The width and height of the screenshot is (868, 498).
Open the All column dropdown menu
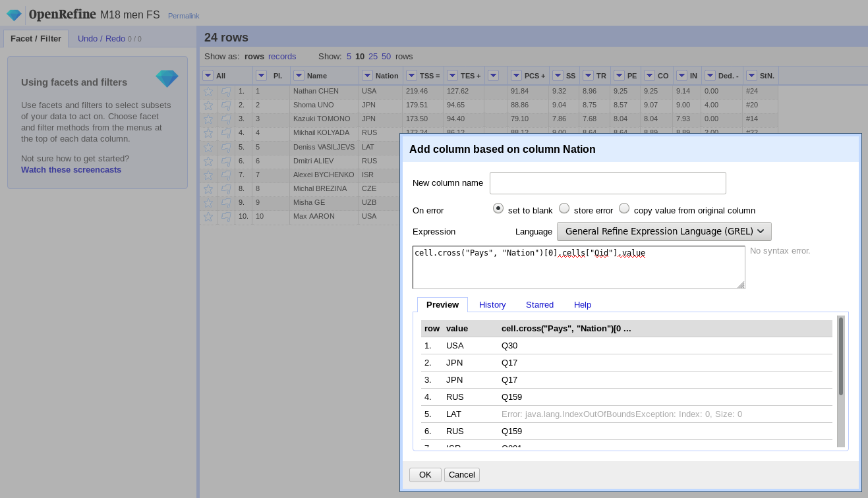click(x=208, y=75)
